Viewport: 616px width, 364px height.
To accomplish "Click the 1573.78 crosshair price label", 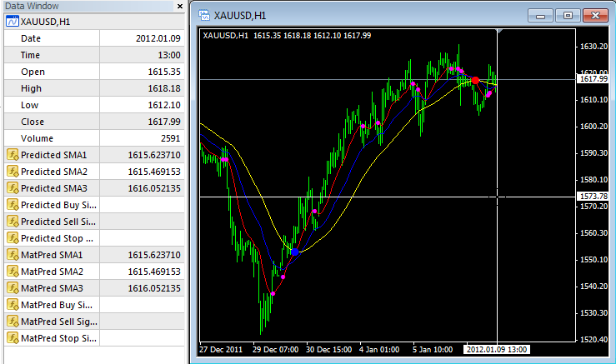I will (x=593, y=197).
